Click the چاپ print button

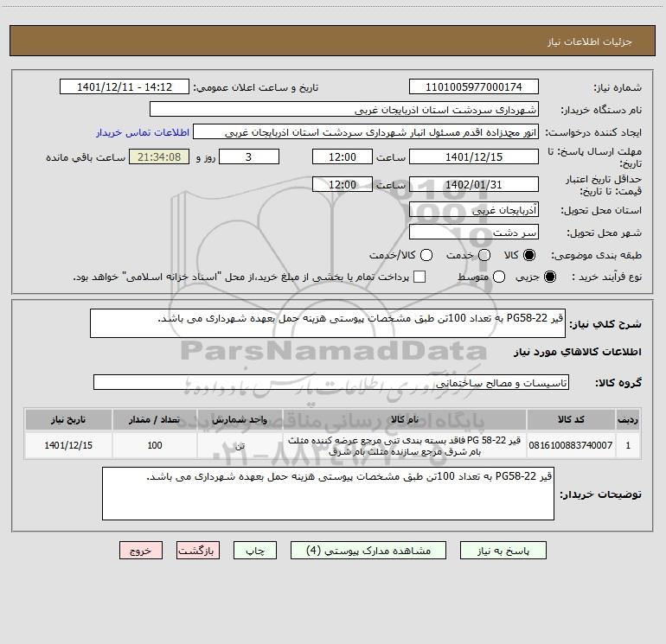click(x=255, y=551)
